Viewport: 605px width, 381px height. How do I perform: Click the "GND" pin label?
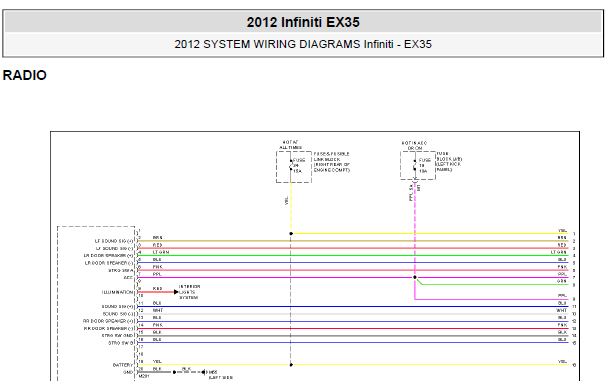(128, 372)
